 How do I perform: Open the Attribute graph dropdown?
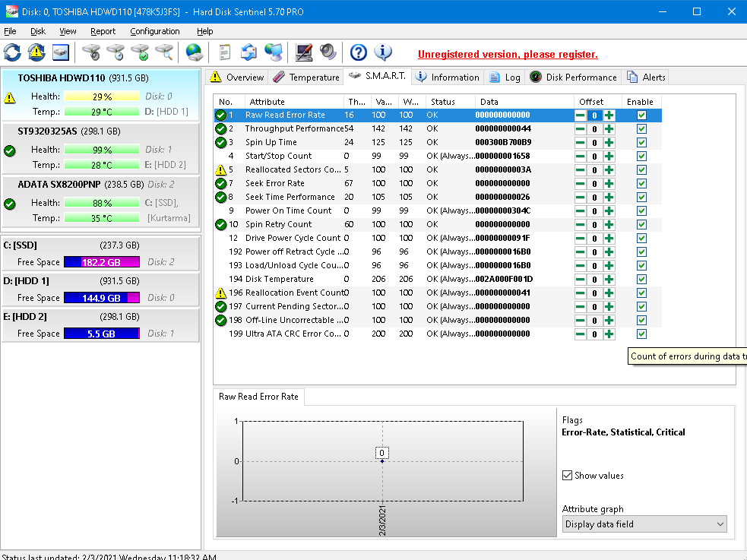(x=644, y=524)
